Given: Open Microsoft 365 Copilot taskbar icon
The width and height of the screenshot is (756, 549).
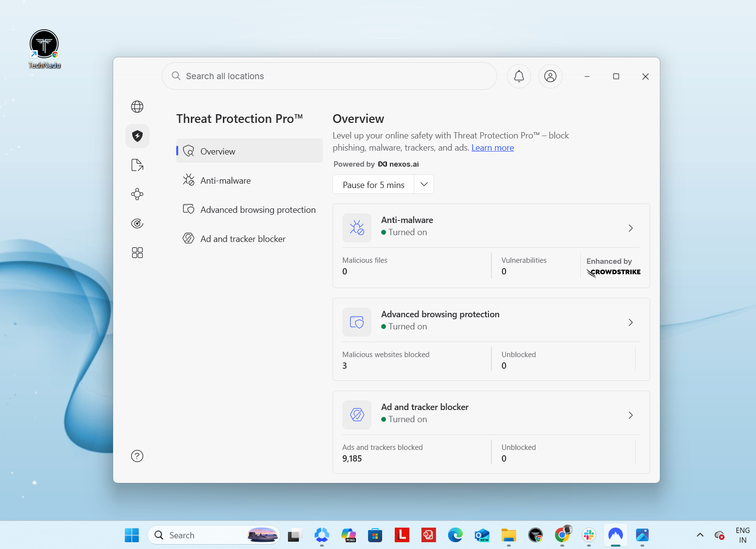Looking at the screenshot, I should tap(348, 535).
